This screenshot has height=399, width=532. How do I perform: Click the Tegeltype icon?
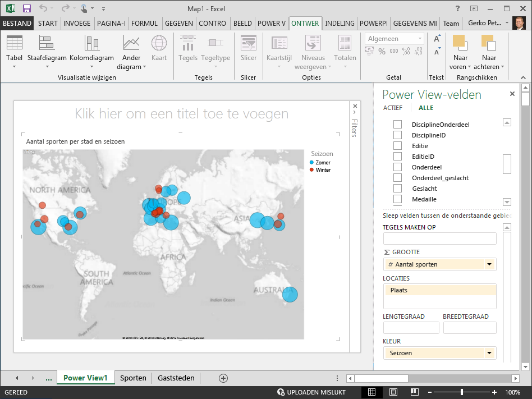[215, 43]
